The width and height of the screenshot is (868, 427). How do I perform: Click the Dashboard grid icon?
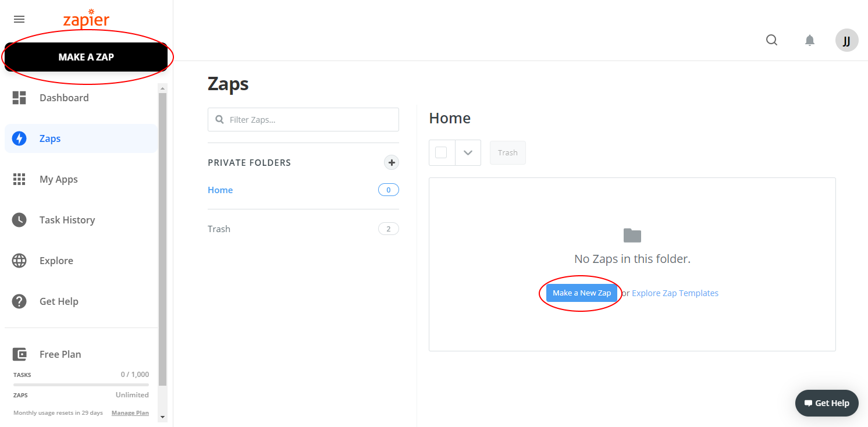tap(19, 98)
